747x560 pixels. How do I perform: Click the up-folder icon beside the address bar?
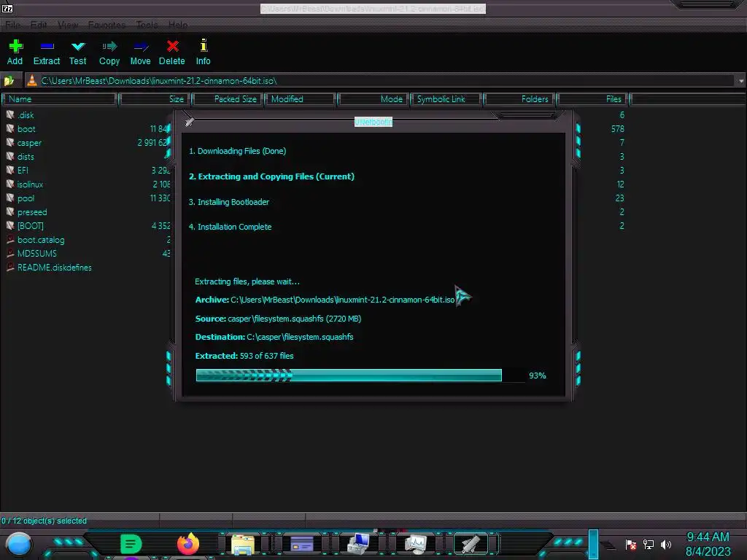[9, 80]
